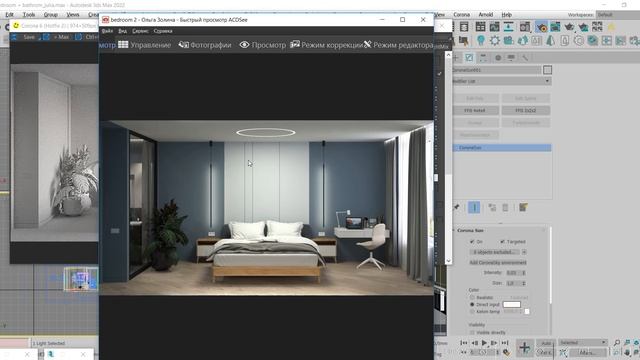This screenshot has height=360, width=640.
Task: Open the Rendered Frame Window icon
Action: pyautogui.click(x=555, y=27)
